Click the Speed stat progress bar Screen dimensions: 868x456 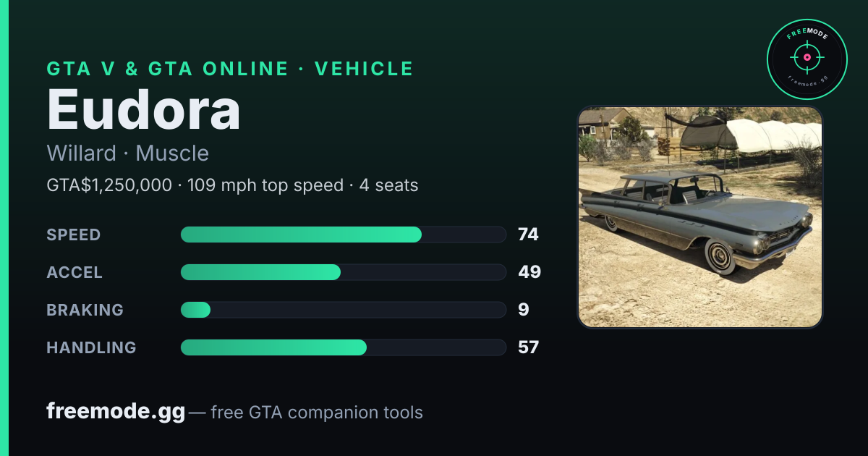pyautogui.click(x=343, y=235)
